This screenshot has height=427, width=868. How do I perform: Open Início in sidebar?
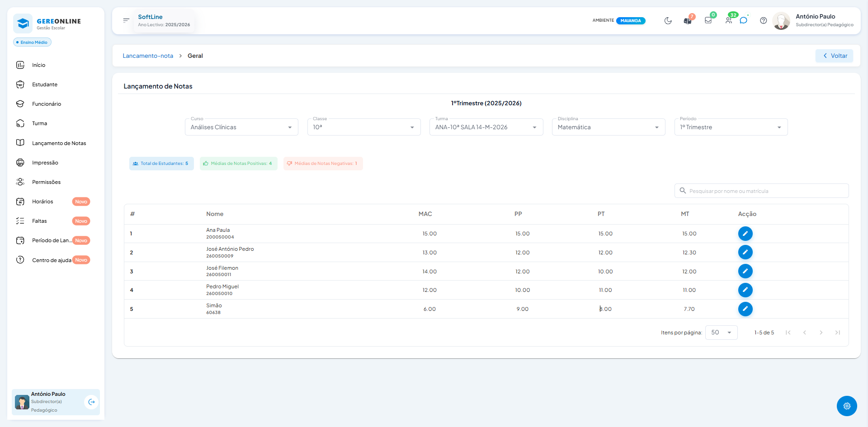38,65
